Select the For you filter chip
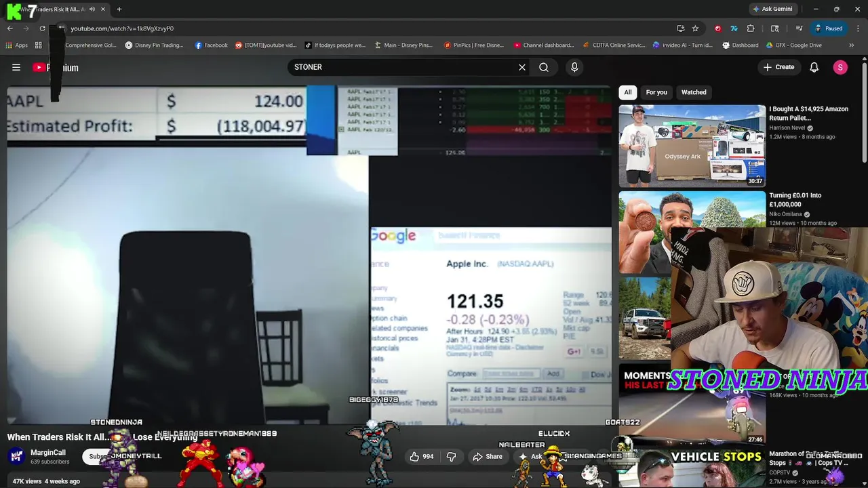 point(656,92)
